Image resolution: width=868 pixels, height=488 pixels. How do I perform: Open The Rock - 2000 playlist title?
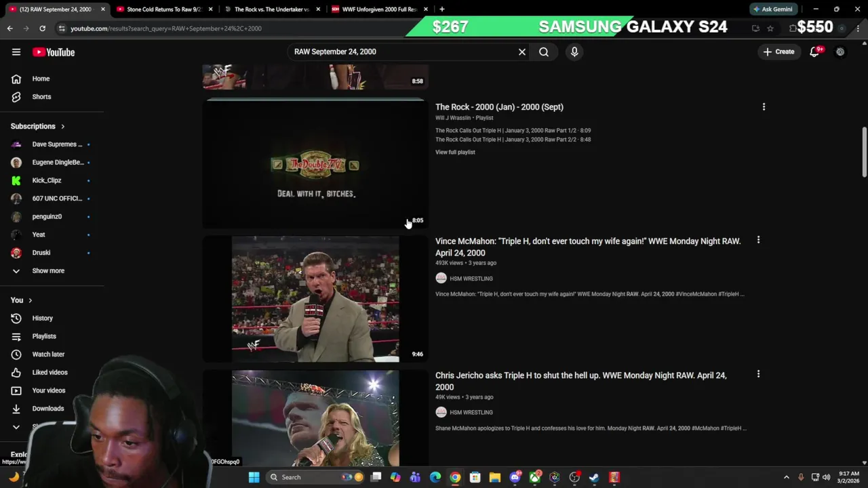(x=499, y=107)
